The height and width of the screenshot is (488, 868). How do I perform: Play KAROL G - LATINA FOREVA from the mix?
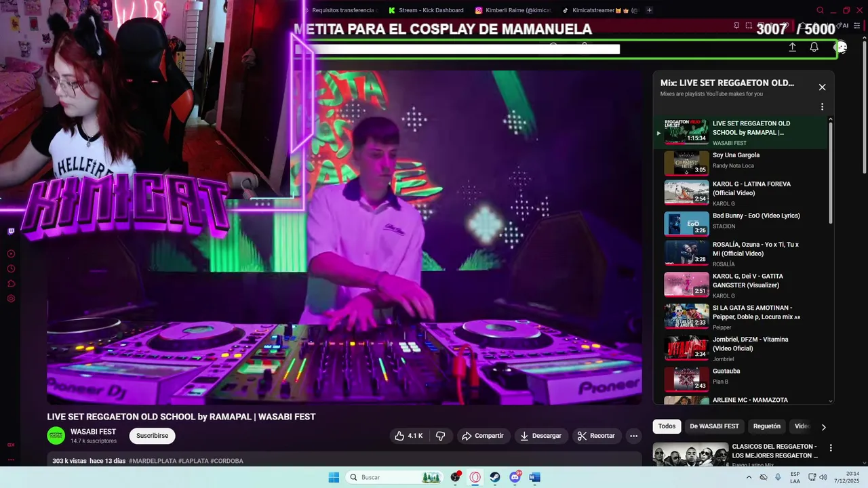tap(741, 193)
